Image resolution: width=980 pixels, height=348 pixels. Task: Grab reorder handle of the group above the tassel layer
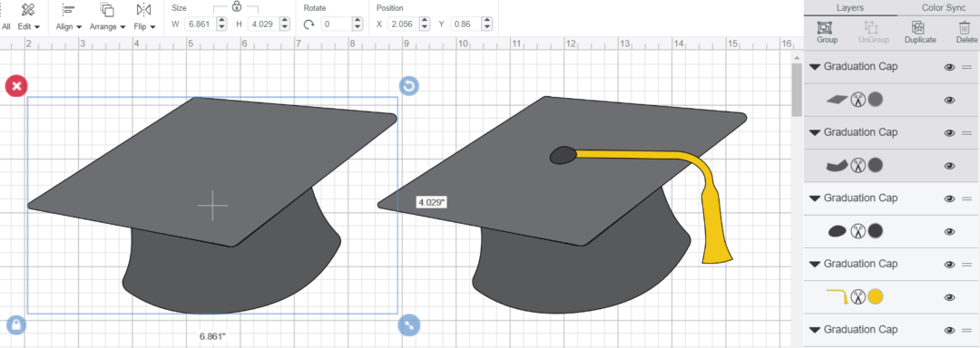(967, 264)
